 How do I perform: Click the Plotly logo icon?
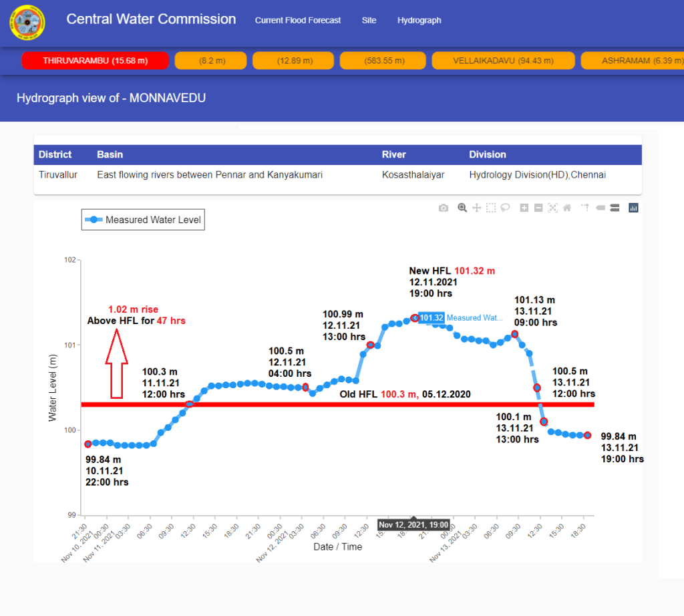point(633,208)
